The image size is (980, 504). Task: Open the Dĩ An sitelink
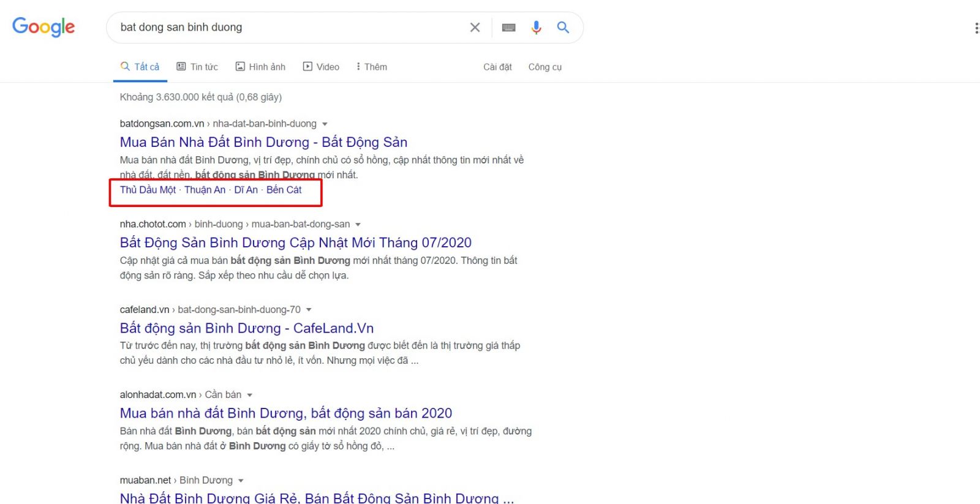[x=246, y=190]
